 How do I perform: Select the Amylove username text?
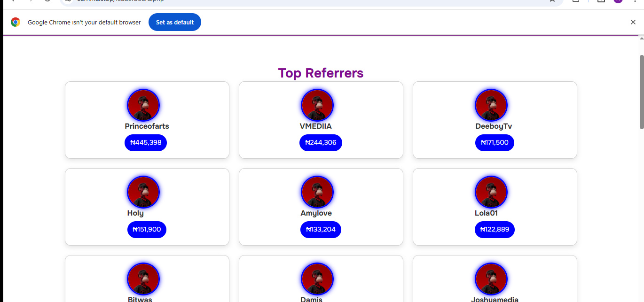click(x=316, y=213)
